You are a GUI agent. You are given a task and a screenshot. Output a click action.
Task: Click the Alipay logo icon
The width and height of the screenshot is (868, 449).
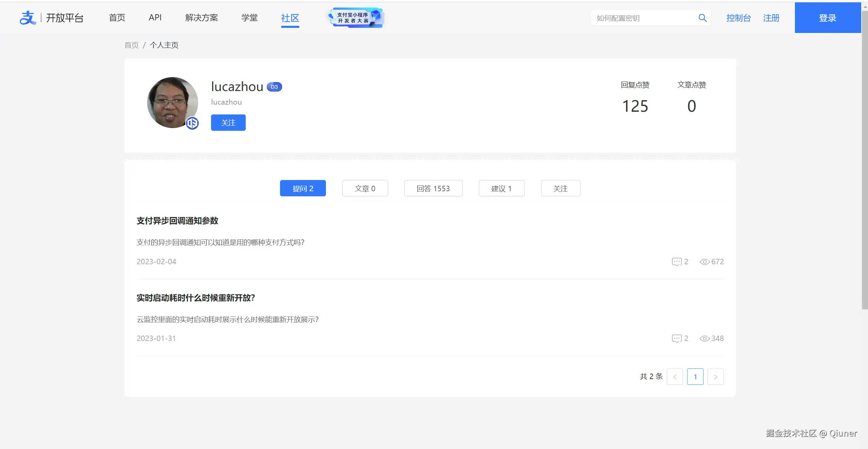click(28, 18)
